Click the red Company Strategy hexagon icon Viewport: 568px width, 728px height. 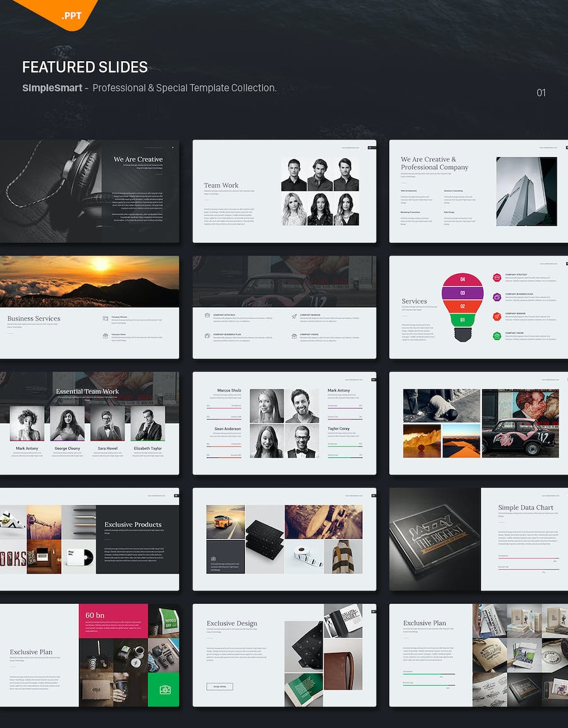497,277
